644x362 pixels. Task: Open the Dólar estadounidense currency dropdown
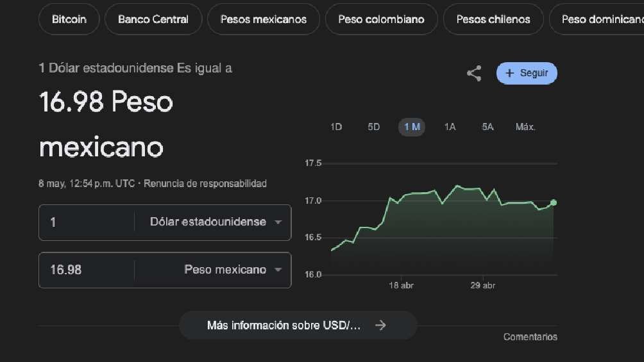coord(215,222)
